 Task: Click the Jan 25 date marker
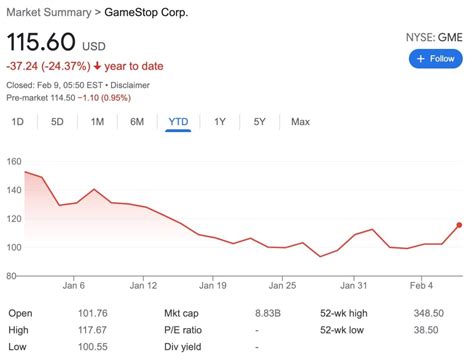[282, 286]
